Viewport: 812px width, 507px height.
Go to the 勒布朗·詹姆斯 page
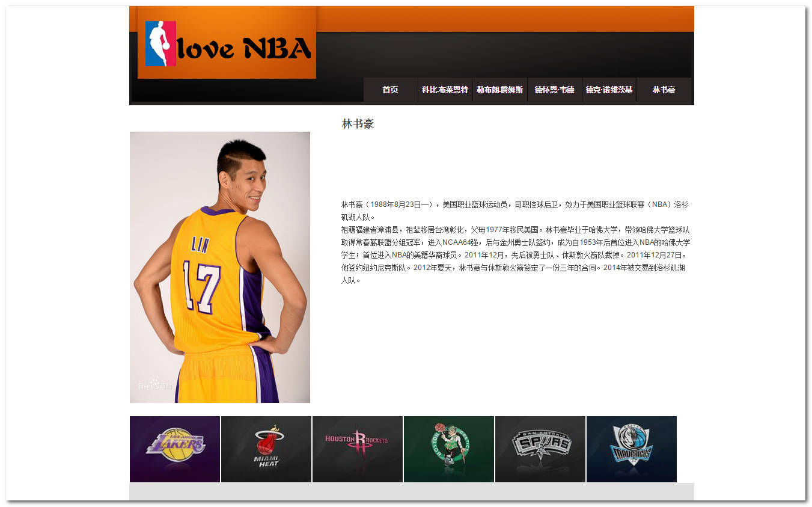(499, 90)
